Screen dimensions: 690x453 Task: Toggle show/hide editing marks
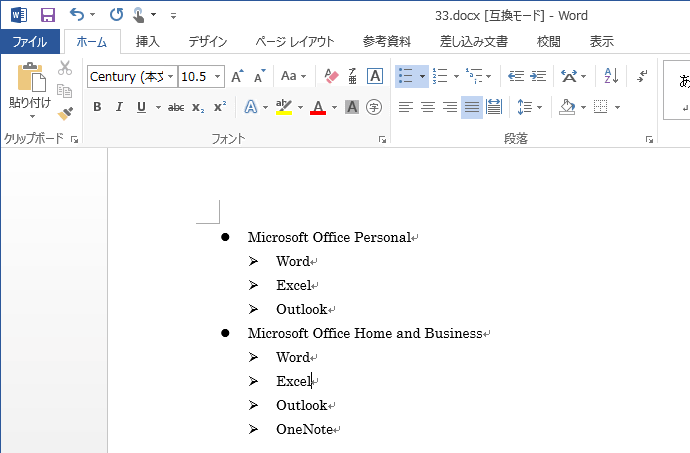[642, 77]
